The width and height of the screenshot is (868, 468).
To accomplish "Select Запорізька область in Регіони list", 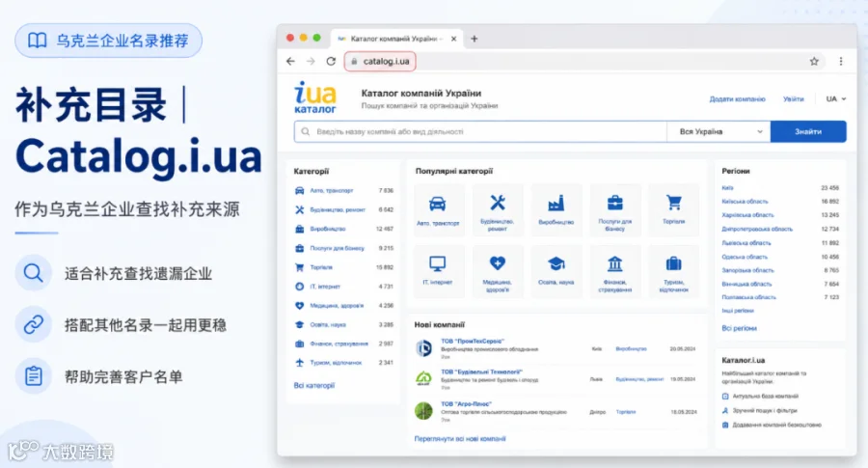I will 747,270.
